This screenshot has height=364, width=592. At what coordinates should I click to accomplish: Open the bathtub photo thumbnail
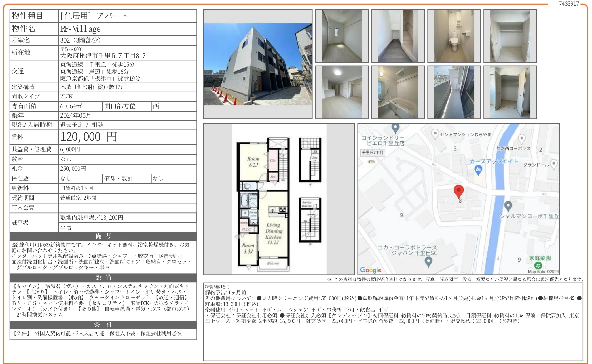(398, 92)
